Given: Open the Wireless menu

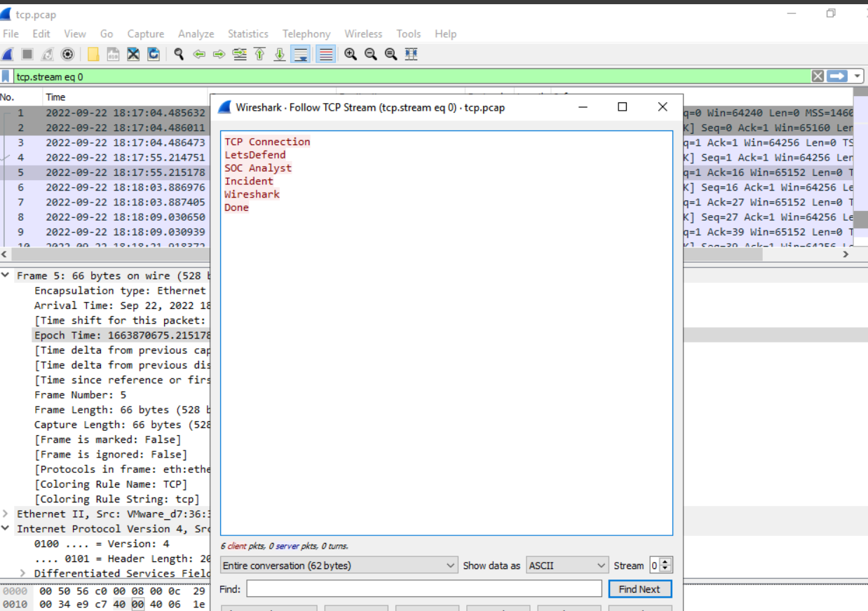Looking at the screenshot, I should [363, 34].
